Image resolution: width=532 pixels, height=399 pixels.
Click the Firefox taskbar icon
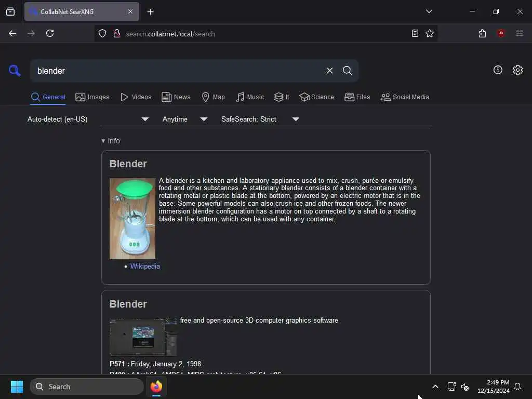[x=156, y=387]
